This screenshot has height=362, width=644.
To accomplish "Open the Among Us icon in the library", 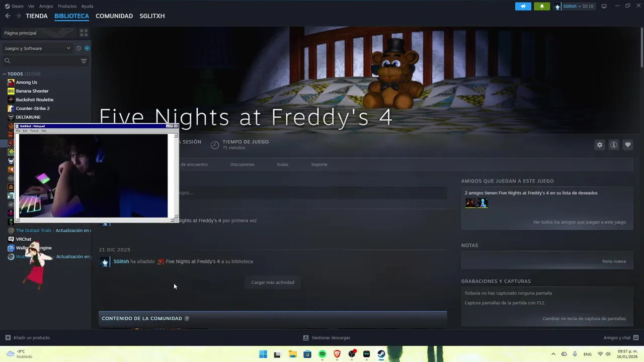I will click(11, 82).
